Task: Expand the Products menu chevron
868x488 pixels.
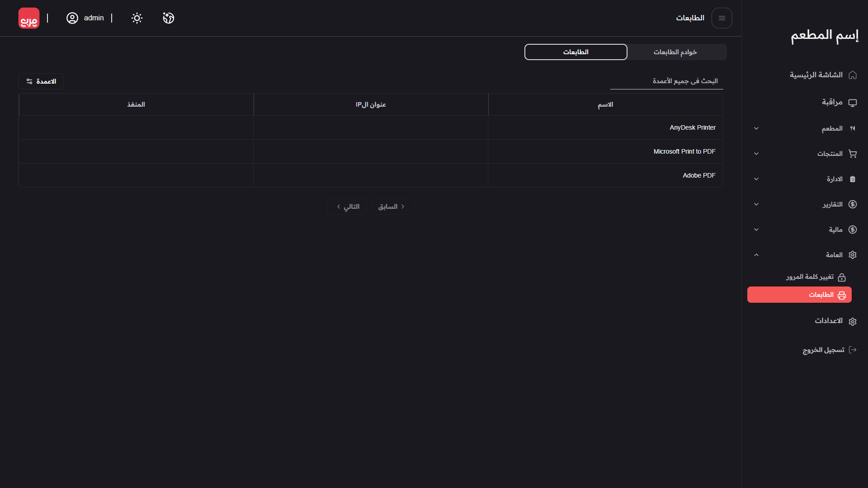Action: (x=756, y=154)
